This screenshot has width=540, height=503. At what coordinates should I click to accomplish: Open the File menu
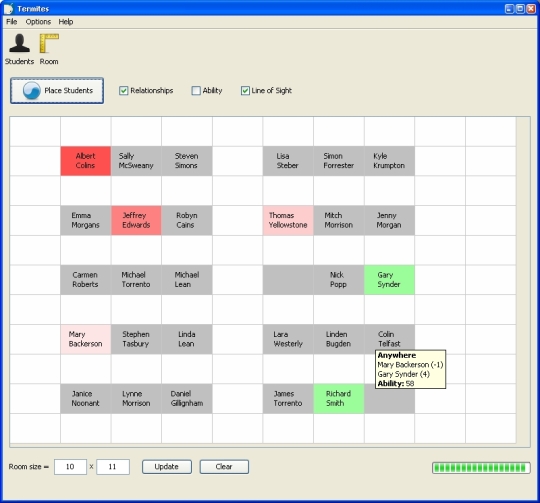point(11,22)
